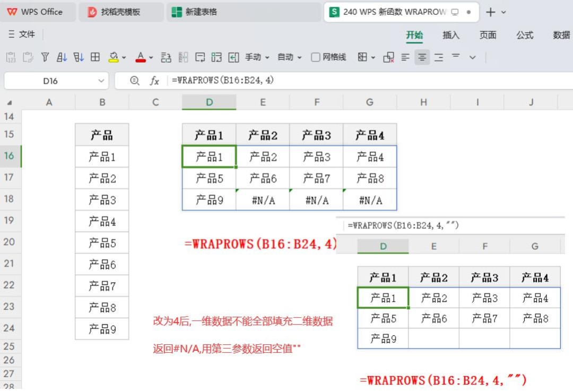Open the 文件 menu
Image resolution: width=573 pixels, height=392 pixels.
pos(24,36)
